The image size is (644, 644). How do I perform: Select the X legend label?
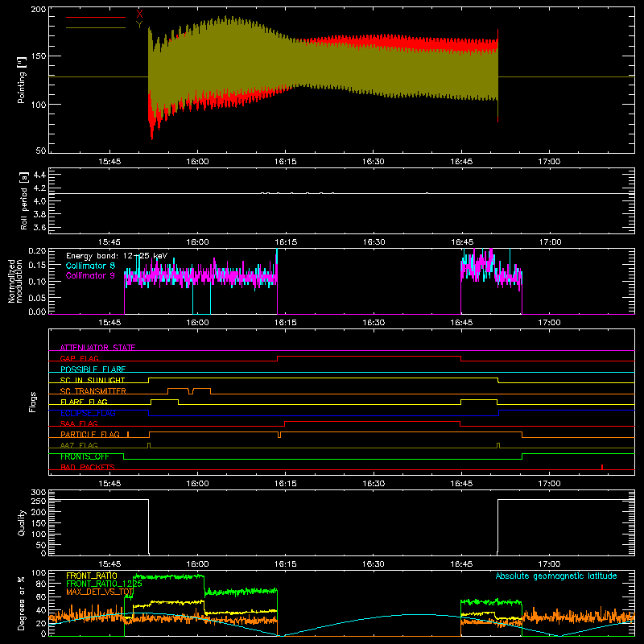coord(139,14)
